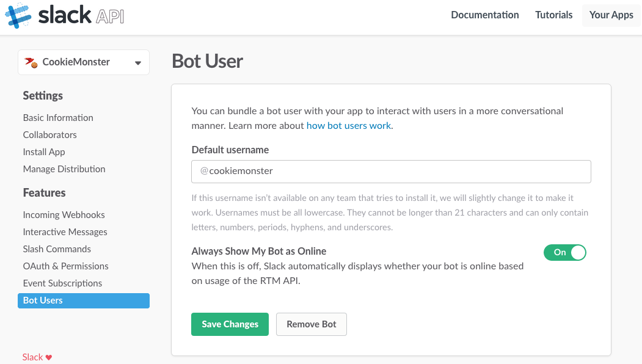Open the Tutorials menu item
The width and height of the screenshot is (642, 364).
point(553,15)
